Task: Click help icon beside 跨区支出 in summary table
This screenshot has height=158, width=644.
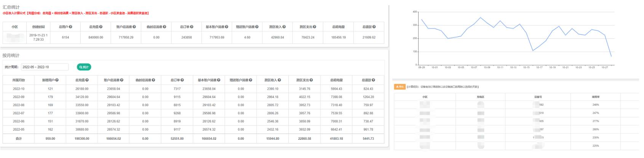Action: tap(315, 27)
